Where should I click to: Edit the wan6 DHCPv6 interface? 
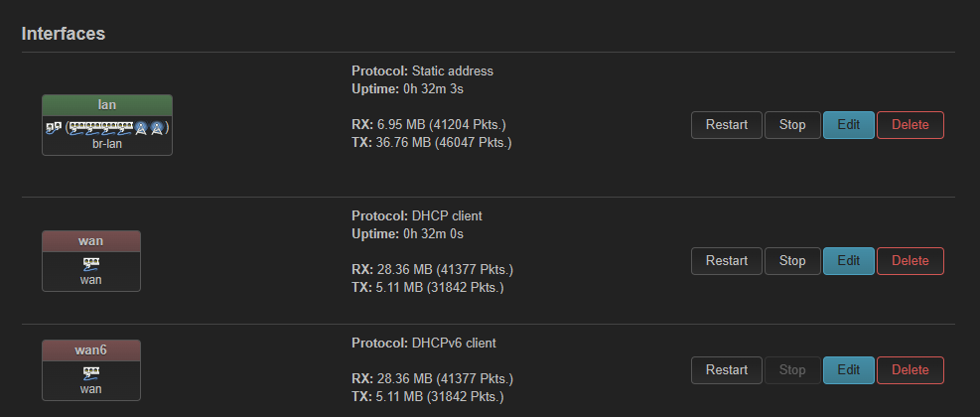pyautogui.click(x=848, y=370)
